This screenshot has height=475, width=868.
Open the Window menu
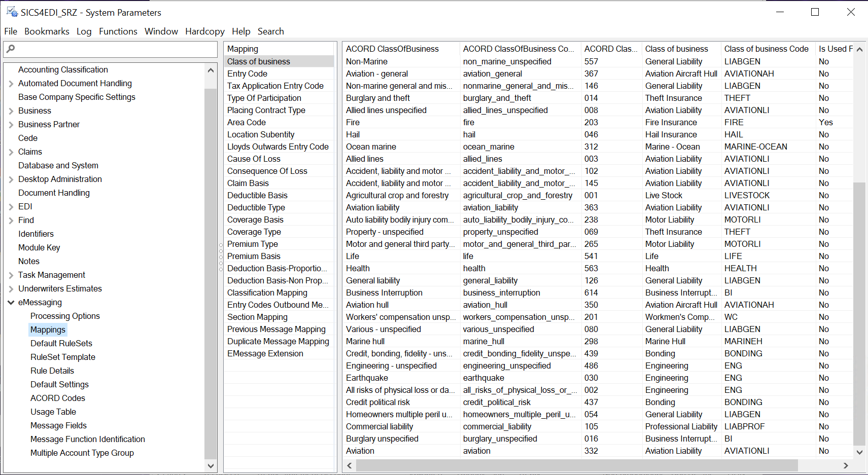(161, 31)
